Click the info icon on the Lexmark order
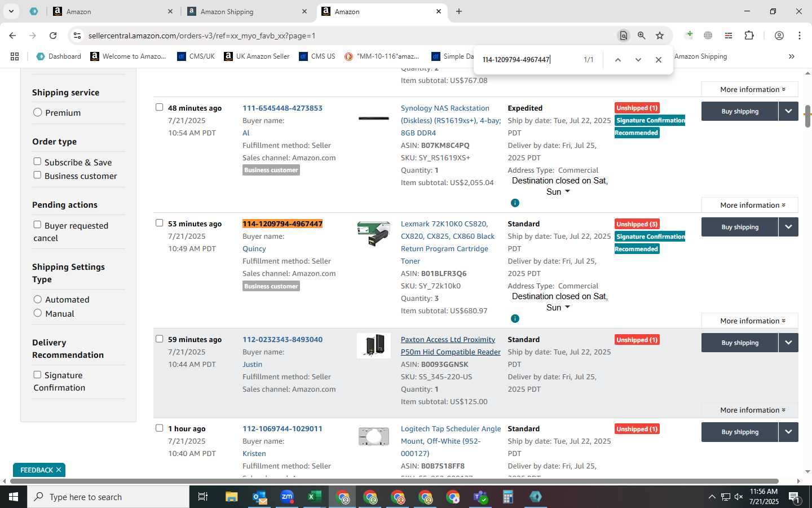This screenshot has height=508, width=812. tap(515, 319)
